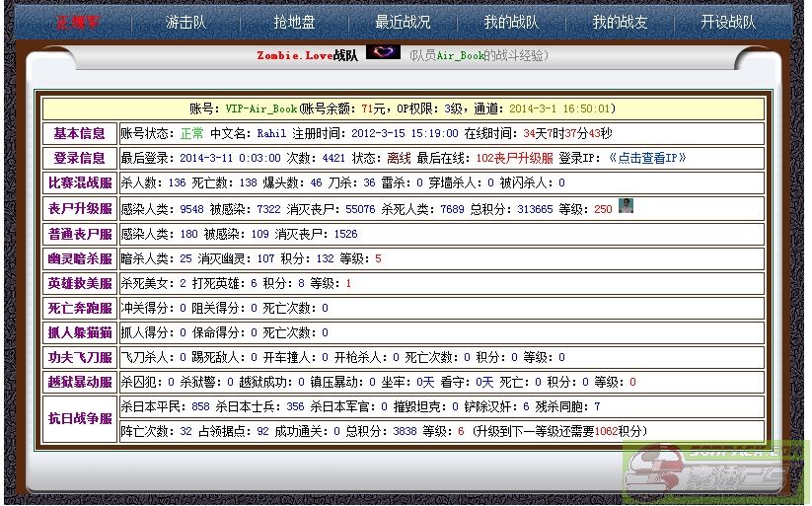The height and width of the screenshot is (506, 812).
Task: Click the VIP-Air_Book account name
Action: (x=261, y=108)
